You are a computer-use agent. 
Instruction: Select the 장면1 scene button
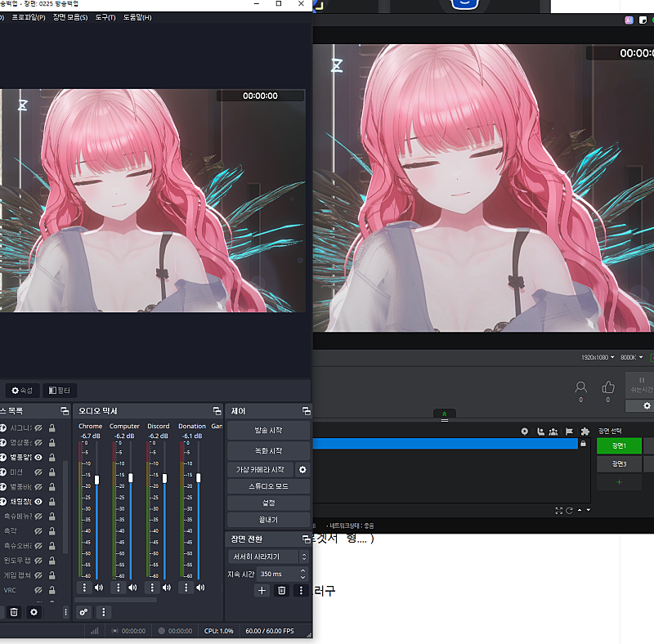pos(619,446)
